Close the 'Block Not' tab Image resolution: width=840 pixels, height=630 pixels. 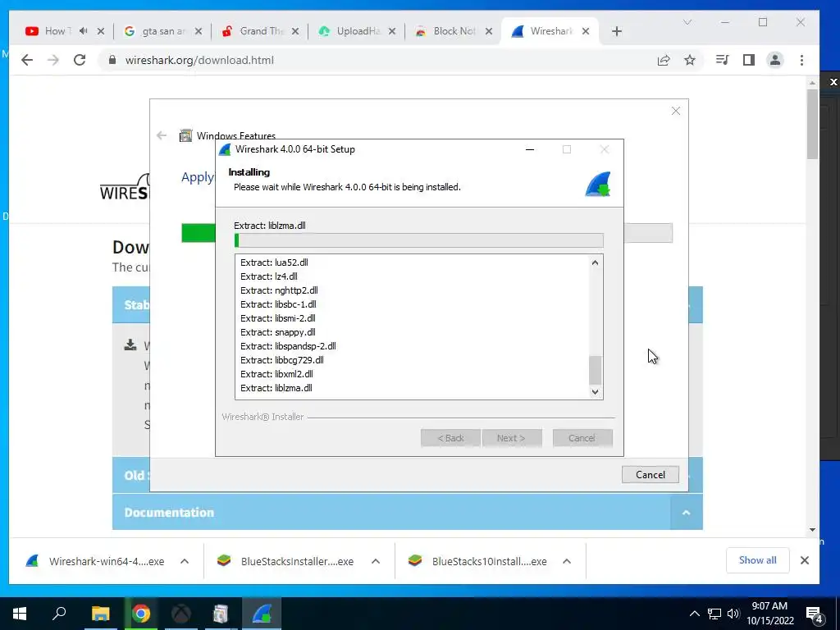click(x=489, y=31)
